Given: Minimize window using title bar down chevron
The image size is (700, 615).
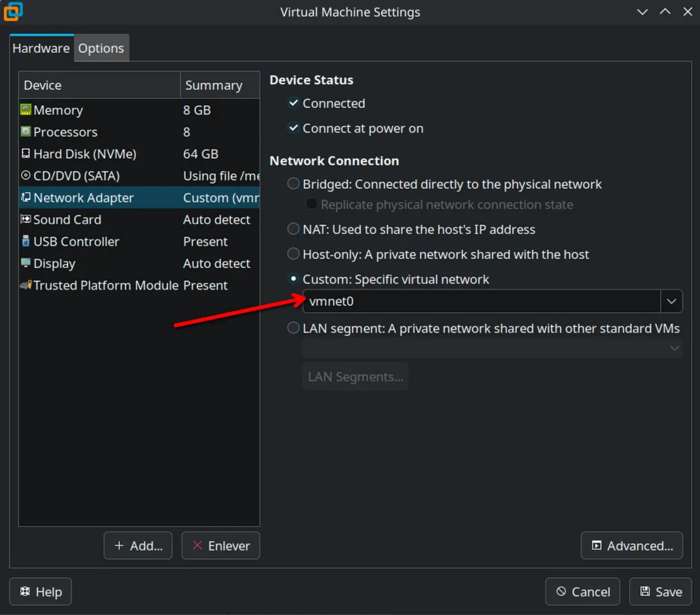Looking at the screenshot, I should tap(642, 11).
